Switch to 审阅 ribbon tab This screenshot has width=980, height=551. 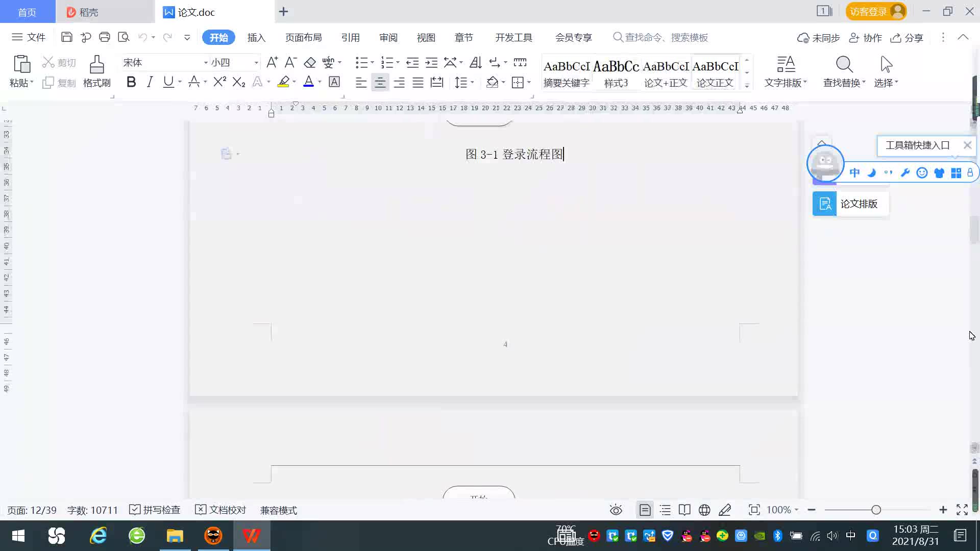(388, 37)
